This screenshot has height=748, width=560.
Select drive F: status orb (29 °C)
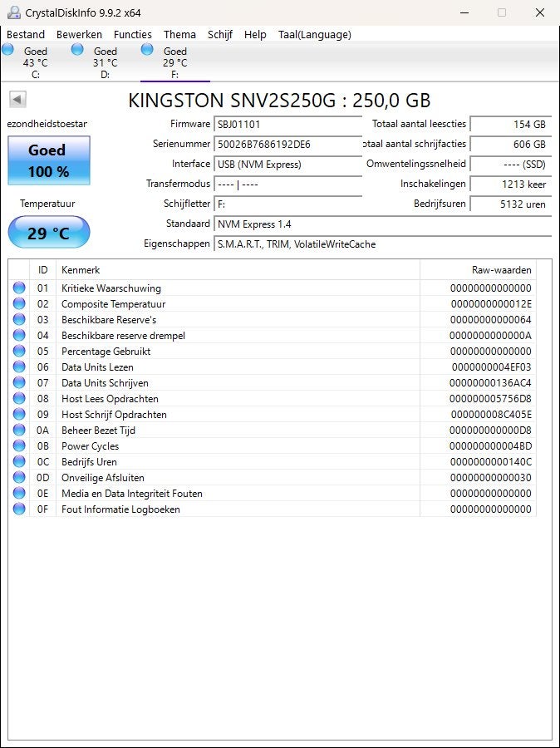pyautogui.click(x=147, y=49)
